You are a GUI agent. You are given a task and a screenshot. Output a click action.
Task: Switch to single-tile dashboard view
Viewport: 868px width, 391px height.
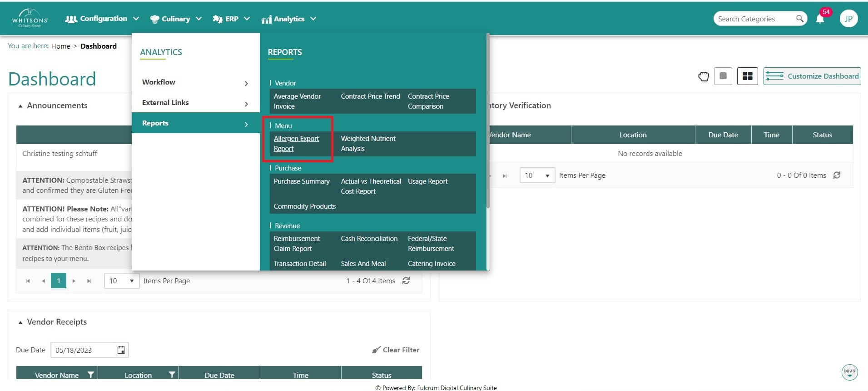click(x=723, y=76)
